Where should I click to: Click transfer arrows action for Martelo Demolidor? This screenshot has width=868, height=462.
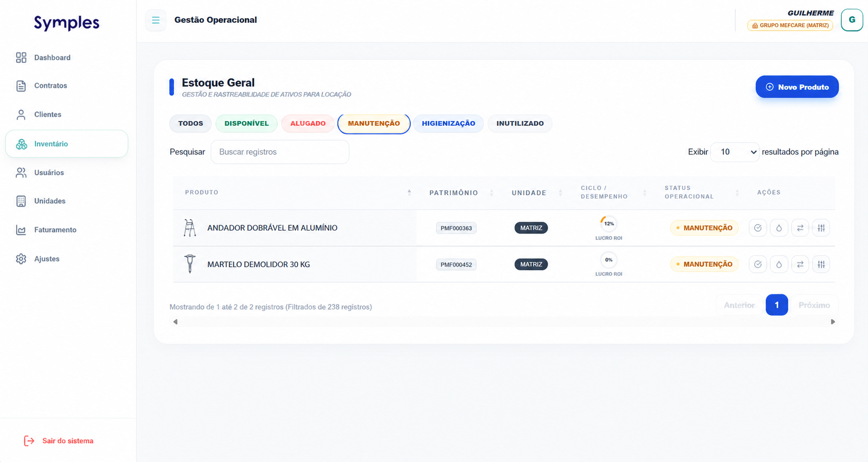[800, 265]
